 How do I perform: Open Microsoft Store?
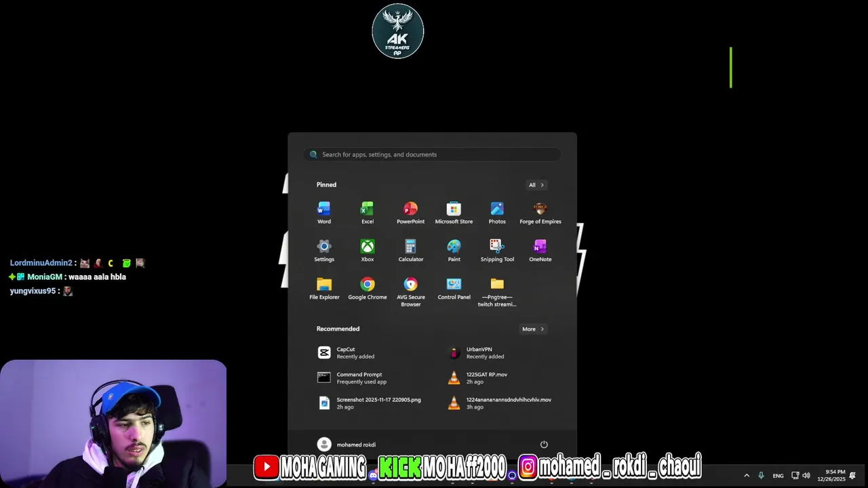[x=454, y=213]
